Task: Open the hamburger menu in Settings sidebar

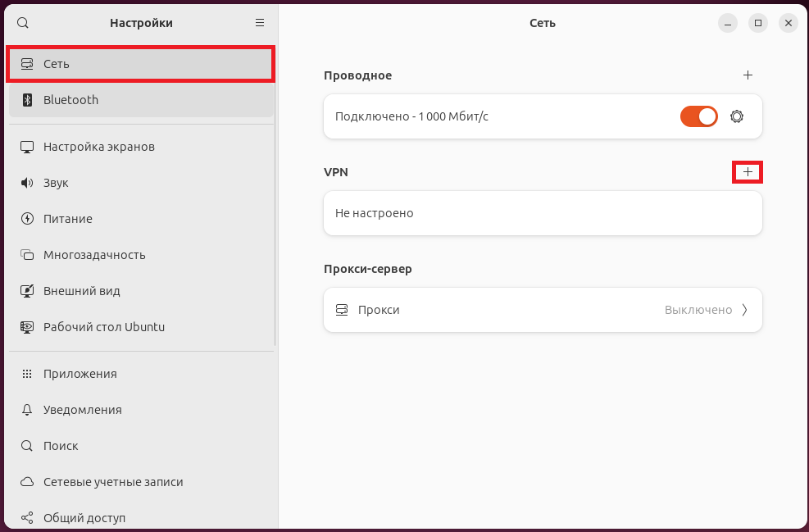Action: [x=260, y=23]
